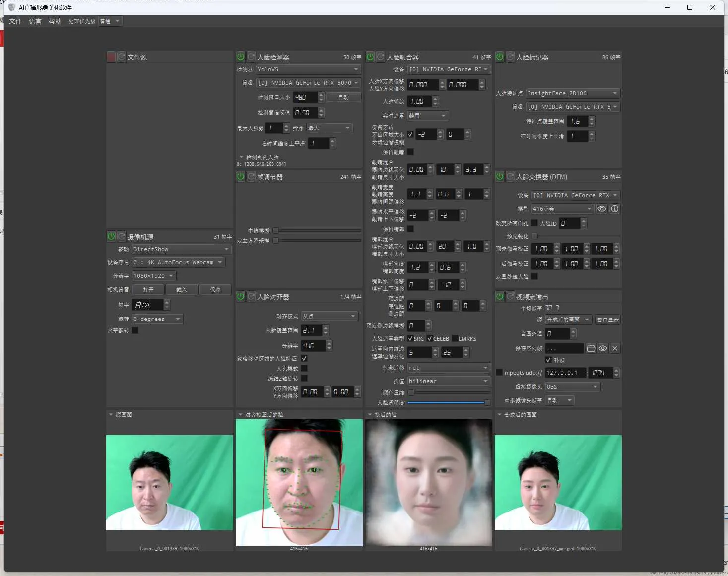728x576 pixels.
Task: Click the red 文件源 source icon
Action: point(111,57)
